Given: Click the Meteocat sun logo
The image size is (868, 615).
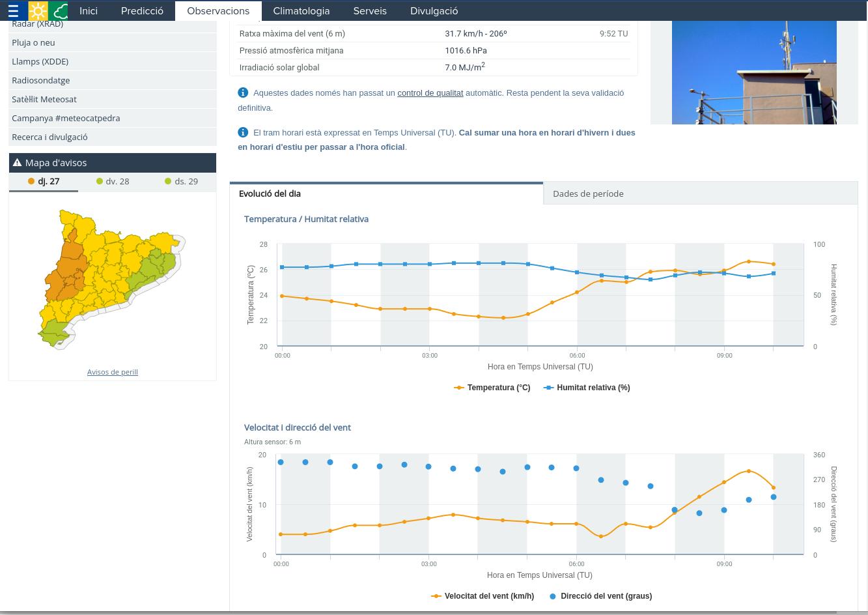Looking at the screenshot, I should (x=38, y=11).
